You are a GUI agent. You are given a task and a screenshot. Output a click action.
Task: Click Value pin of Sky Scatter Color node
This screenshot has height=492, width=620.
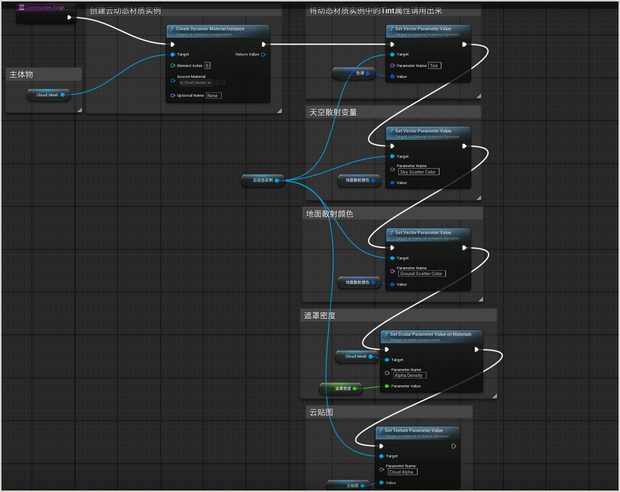(x=392, y=183)
